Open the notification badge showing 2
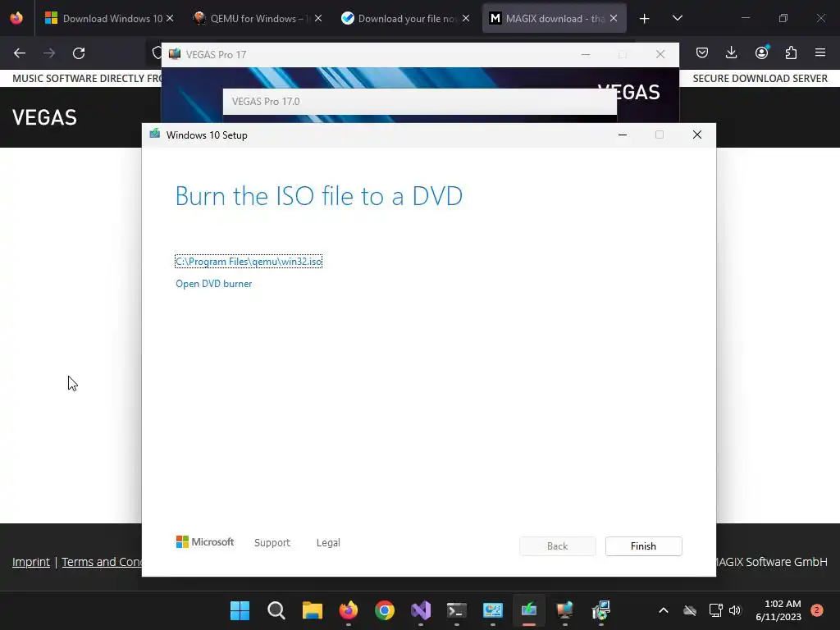840x630 pixels. 817,609
